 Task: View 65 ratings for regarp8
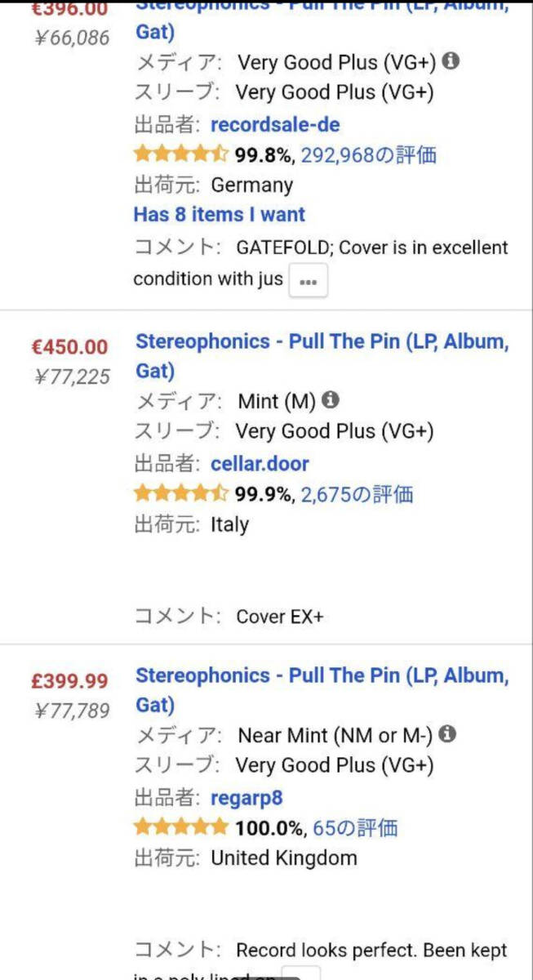[355, 828]
